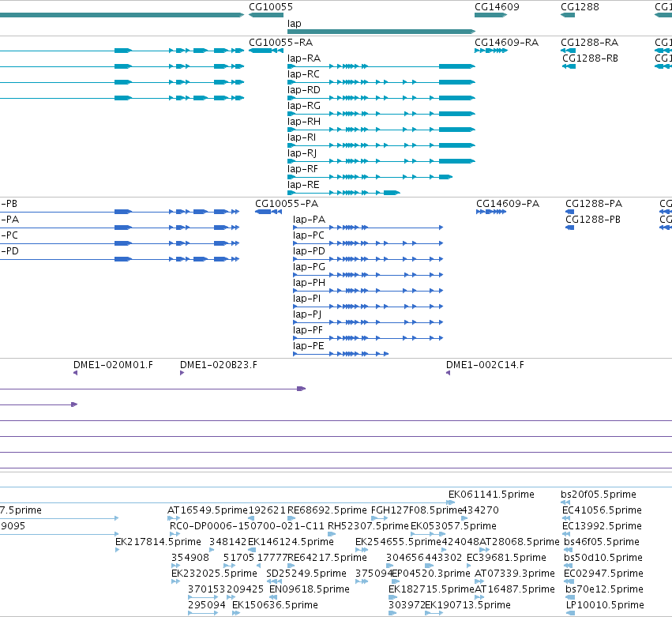Click the CG14609 gene label
The width and height of the screenshot is (672, 617).
tap(497, 7)
